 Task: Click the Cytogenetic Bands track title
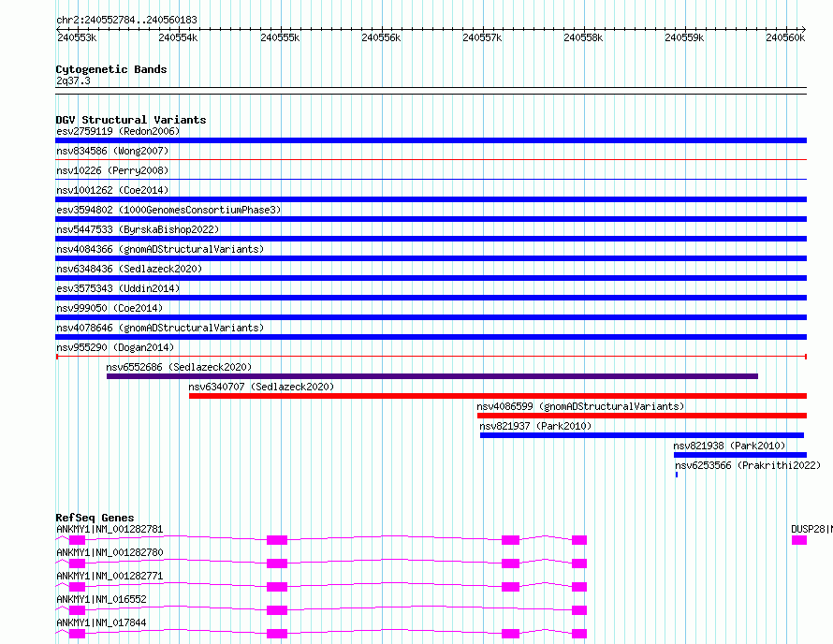[x=110, y=69]
